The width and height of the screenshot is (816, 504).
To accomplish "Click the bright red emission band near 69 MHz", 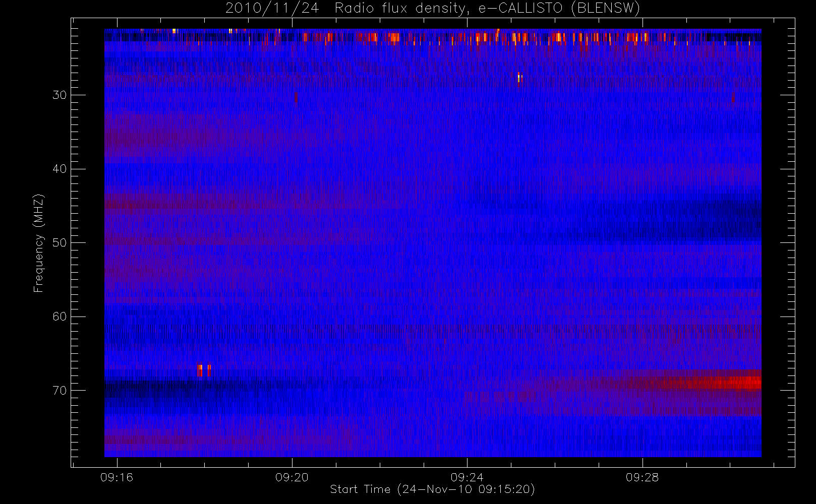I will pos(706,383).
